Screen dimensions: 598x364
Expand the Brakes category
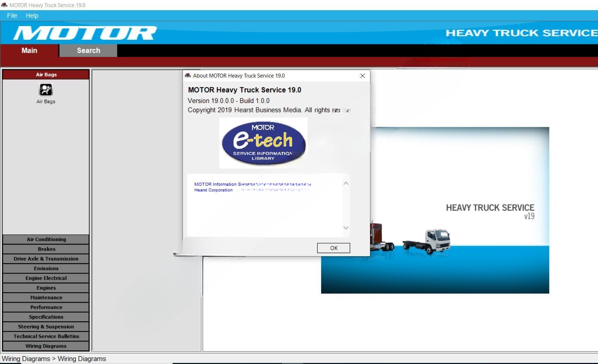click(46, 249)
